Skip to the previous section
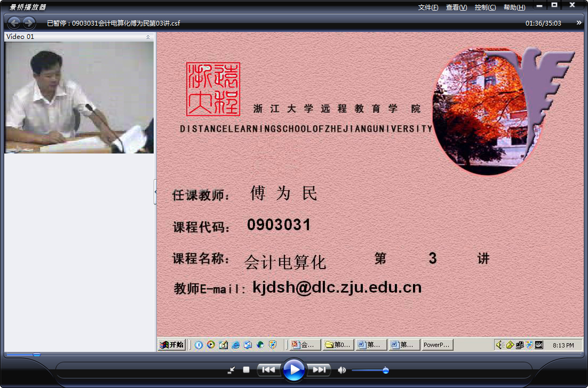The width and height of the screenshot is (588, 388). (x=269, y=370)
